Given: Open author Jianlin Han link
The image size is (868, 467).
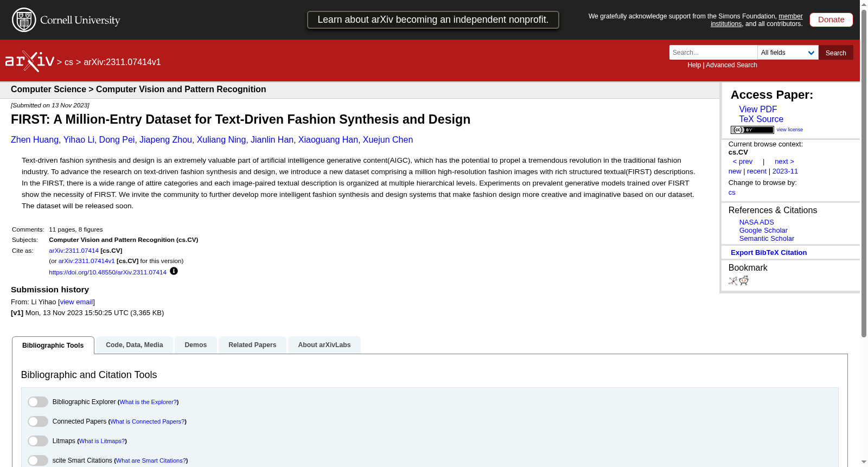Looking at the screenshot, I should [272, 139].
